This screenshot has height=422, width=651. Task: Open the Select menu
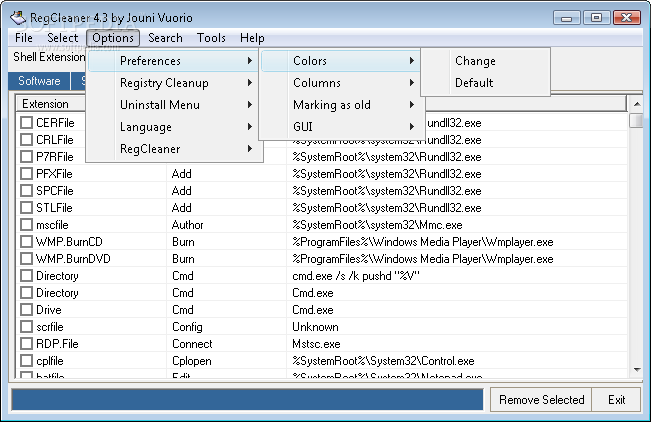tap(62, 38)
